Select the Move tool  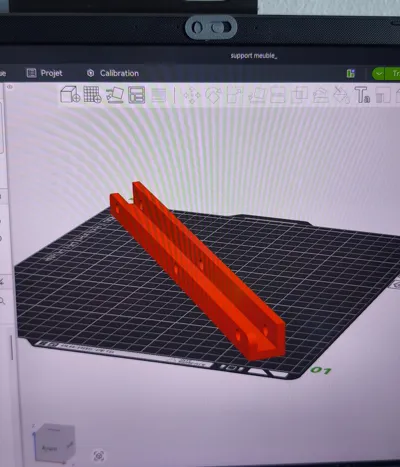tap(192, 96)
